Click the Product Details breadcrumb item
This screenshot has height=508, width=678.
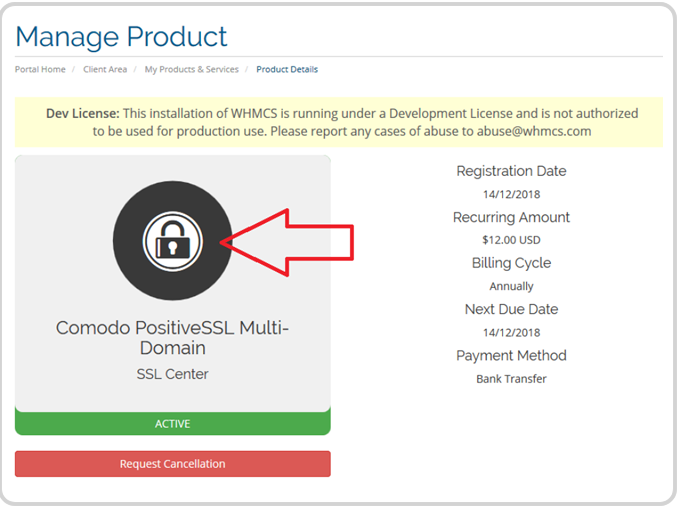(x=287, y=69)
